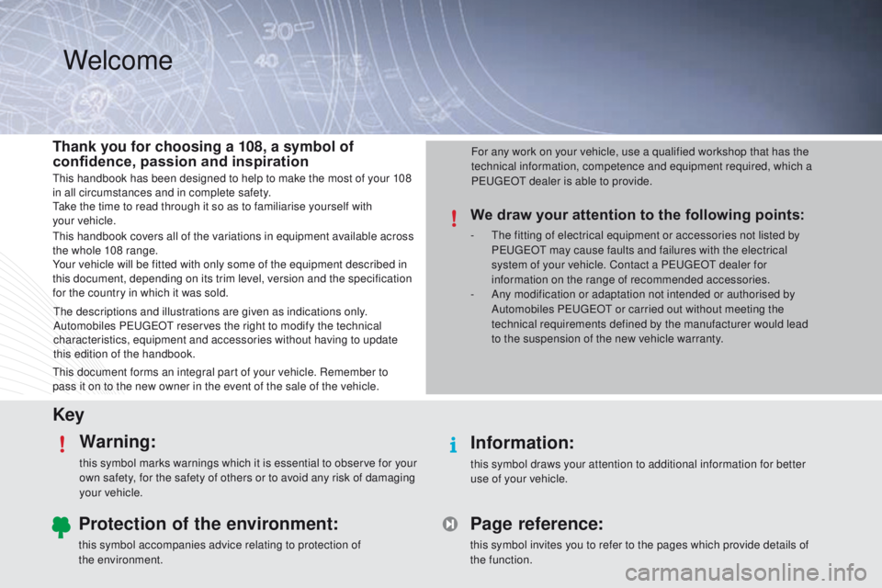
Task: Click the red exclamation beside attention points heading
Action: [455, 218]
